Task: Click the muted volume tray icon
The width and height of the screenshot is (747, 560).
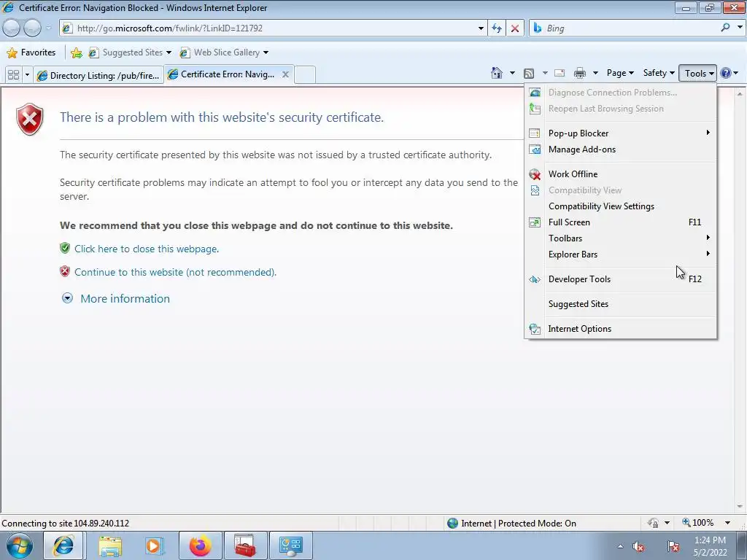Action: pos(638,546)
